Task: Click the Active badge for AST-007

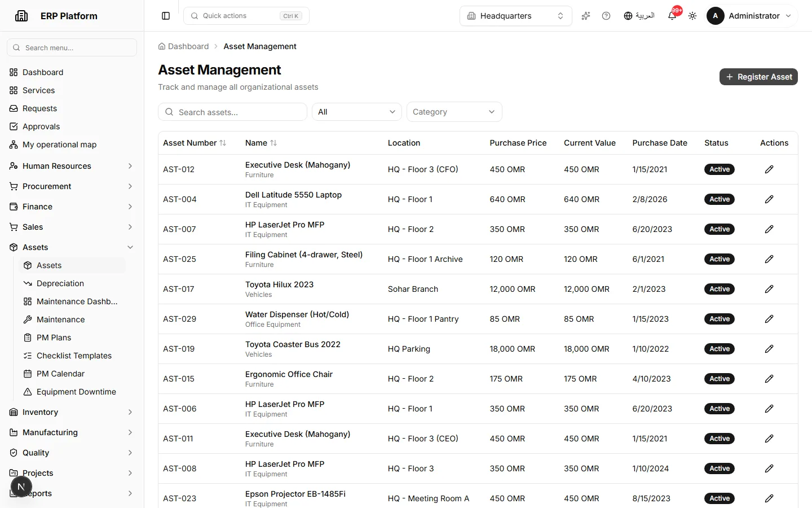Action: pos(720,229)
